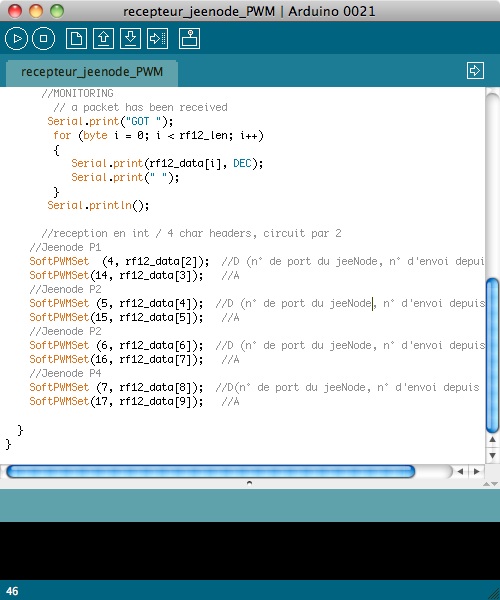Viewport: 500px width, 600px height.
Task: Select the recepteur_jeenode_PWM tab
Action: click(x=92, y=72)
